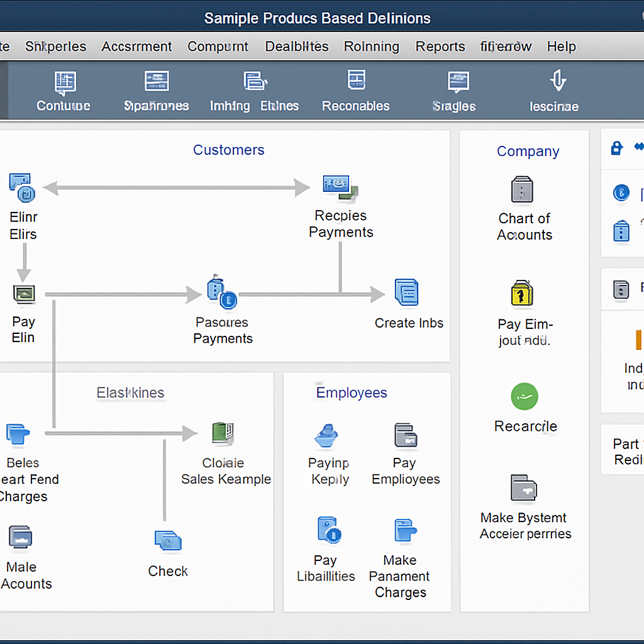Click the Imhing Elines toolbar icon

pyautogui.click(x=255, y=80)
